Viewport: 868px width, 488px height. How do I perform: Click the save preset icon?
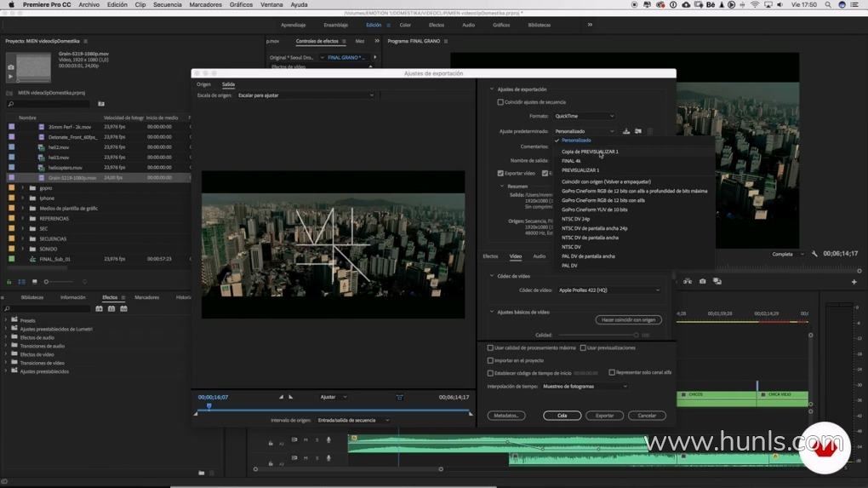tap(626, 131)
